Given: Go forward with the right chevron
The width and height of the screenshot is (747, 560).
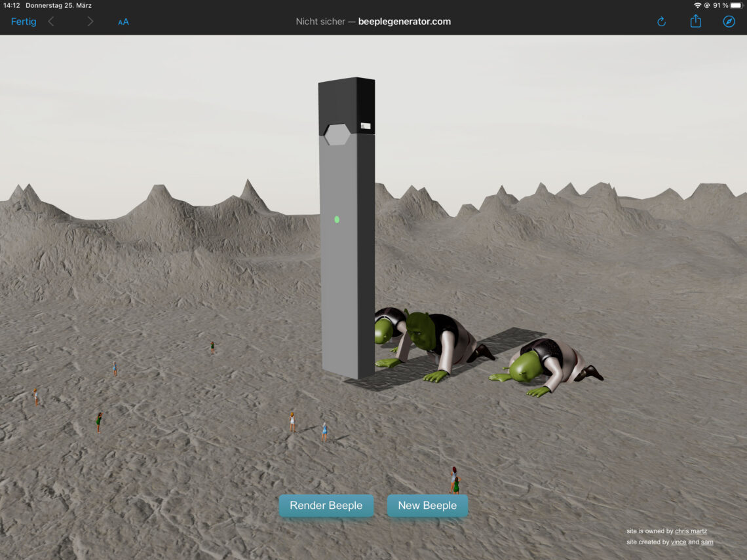Looking at the screenshot, I should point(90,22).
